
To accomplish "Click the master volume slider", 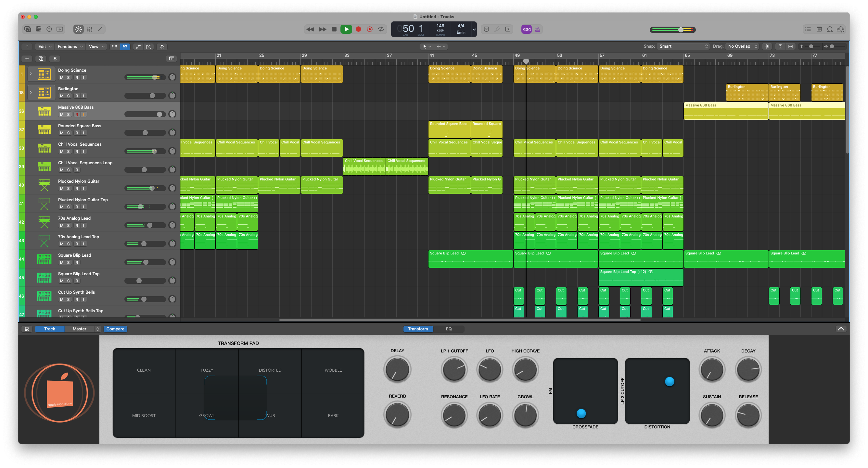I will (672, 30).
